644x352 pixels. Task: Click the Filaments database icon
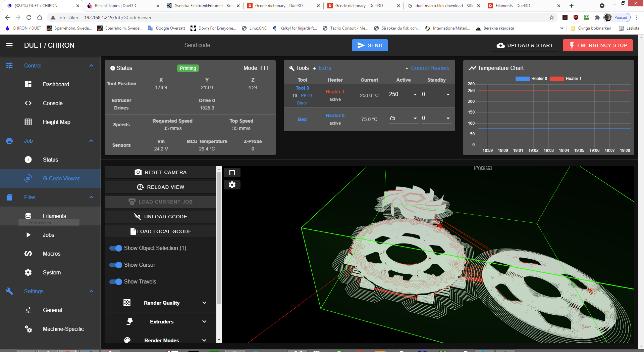click(x=28, y=216)
